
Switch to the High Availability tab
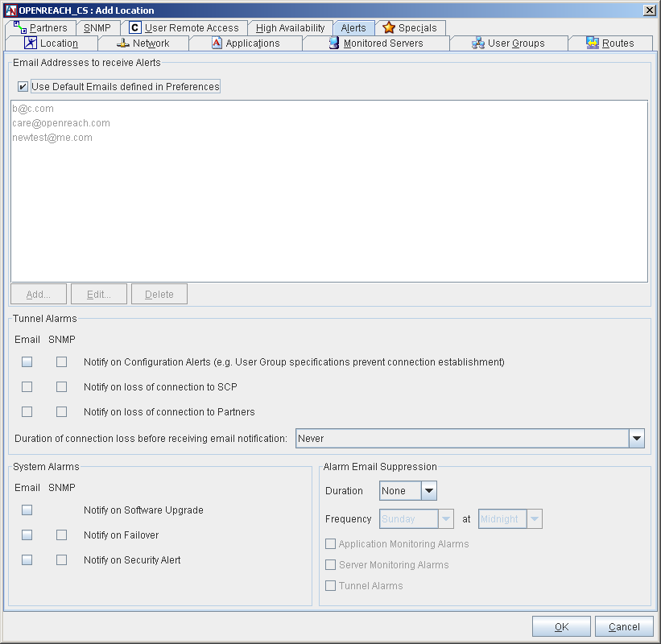click(x=290, y=28)
